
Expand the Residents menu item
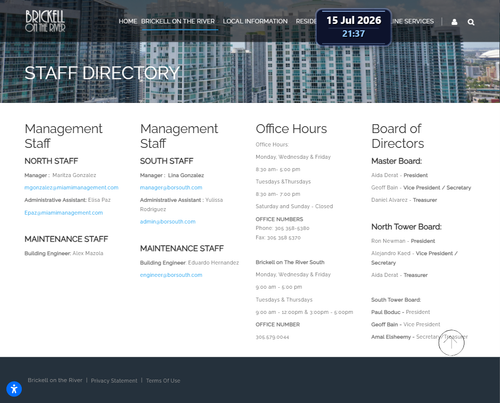tap(306, 21)
